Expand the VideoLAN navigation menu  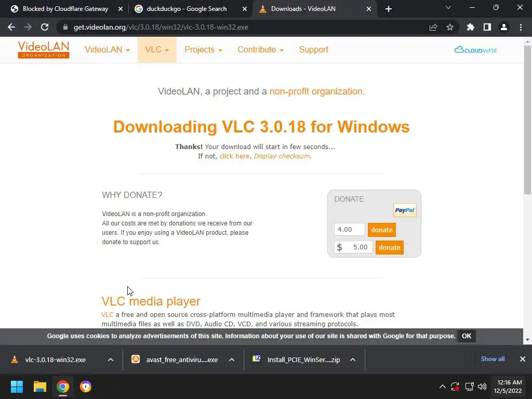coord(107,50)
